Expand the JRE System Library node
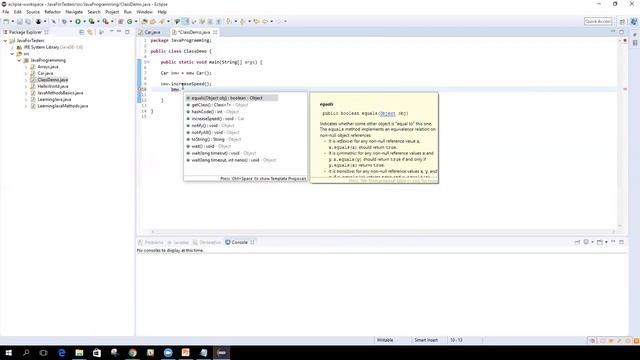640x360 pixels. [x=12, y=47]
